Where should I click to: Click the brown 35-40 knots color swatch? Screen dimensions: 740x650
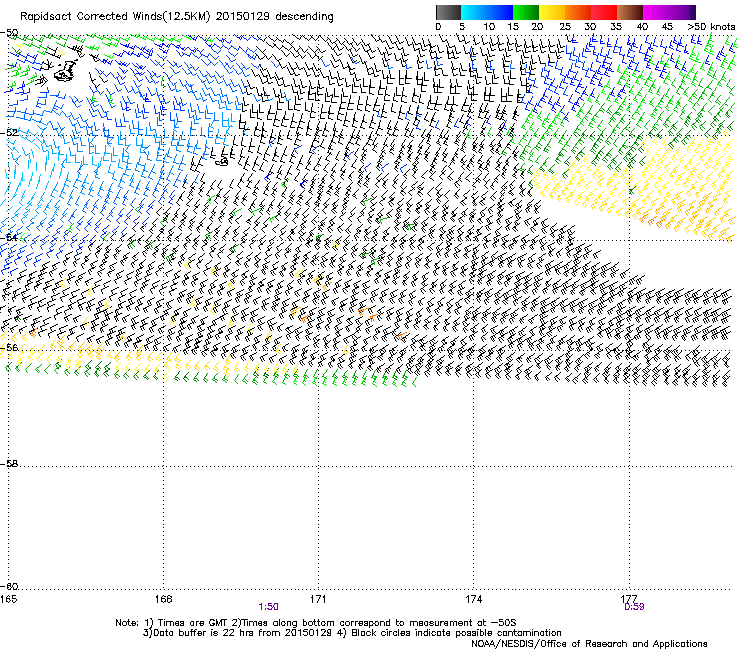click(x=630, y=12)
